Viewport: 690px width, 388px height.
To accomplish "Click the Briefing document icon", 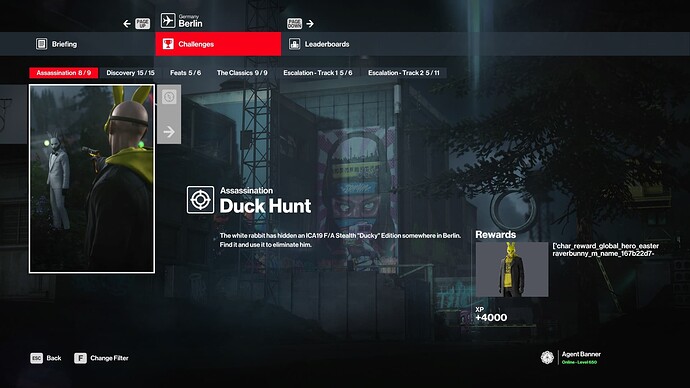I will (41, 44).
